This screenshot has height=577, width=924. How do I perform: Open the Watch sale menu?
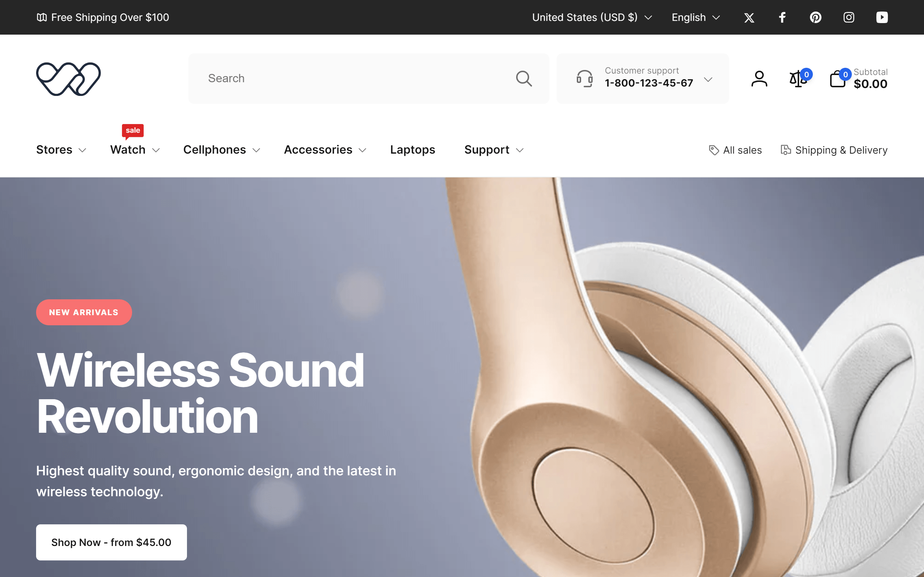click(135, 150)
